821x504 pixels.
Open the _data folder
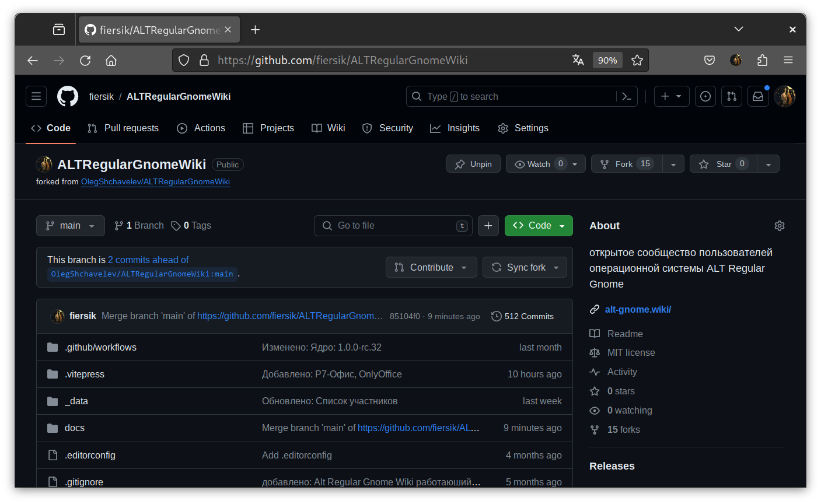point(76,401)
